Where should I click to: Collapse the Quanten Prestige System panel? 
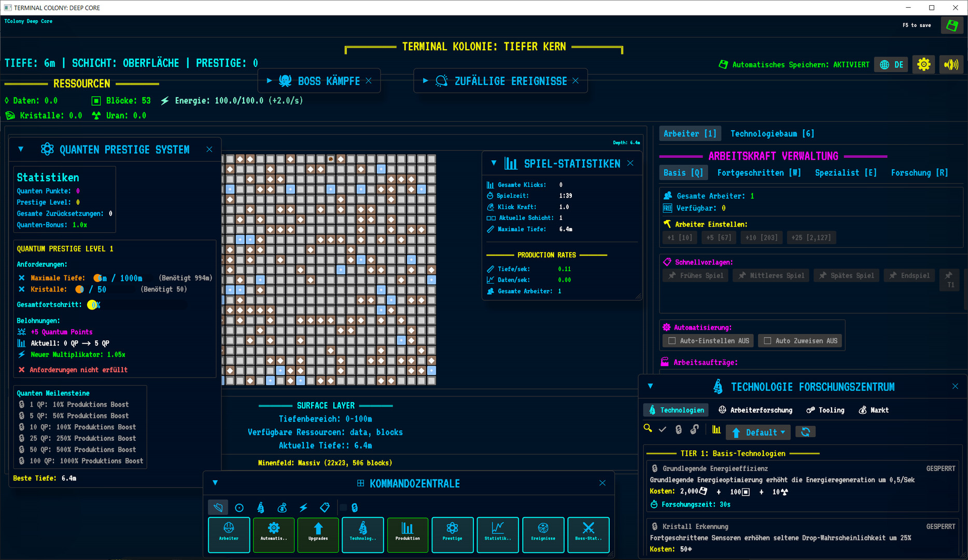21,149
